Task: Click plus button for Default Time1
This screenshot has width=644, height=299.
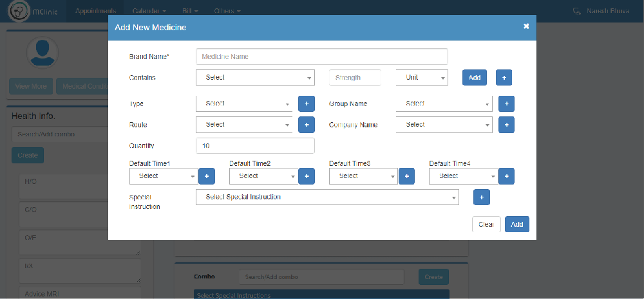Action: (x=207, y=176)
